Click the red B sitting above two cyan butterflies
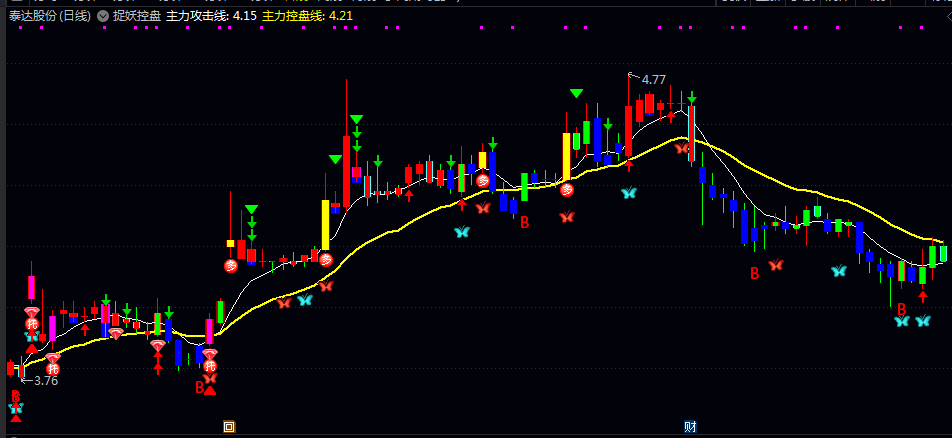The height and width of the screenshot is (438, 952). tap(902, 309)
